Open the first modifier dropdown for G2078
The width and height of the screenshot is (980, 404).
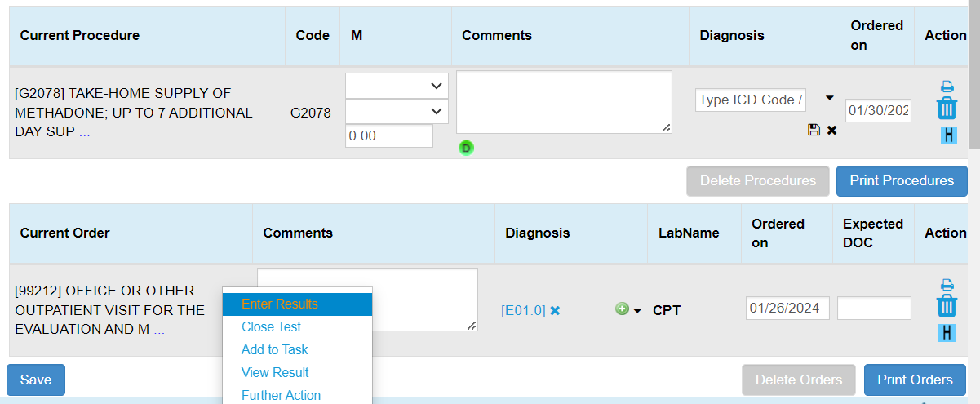[x=397, y=86]
